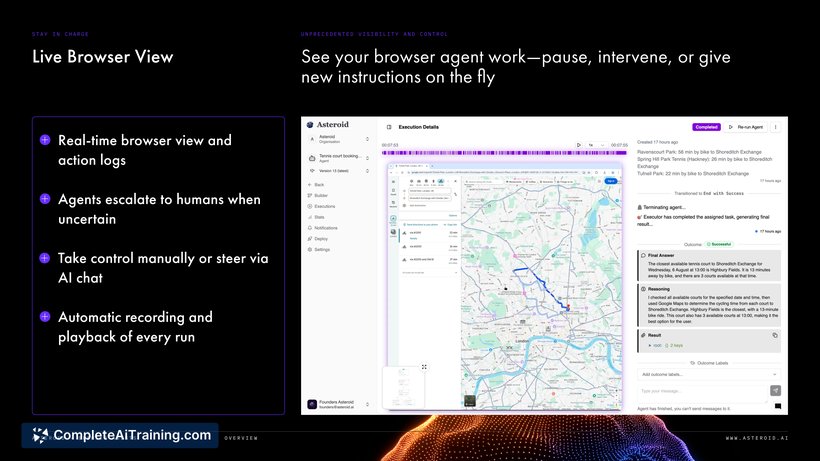The image size is (820, 461).
Task: Click the Completed status badge
Action: (x=706, y=127)
